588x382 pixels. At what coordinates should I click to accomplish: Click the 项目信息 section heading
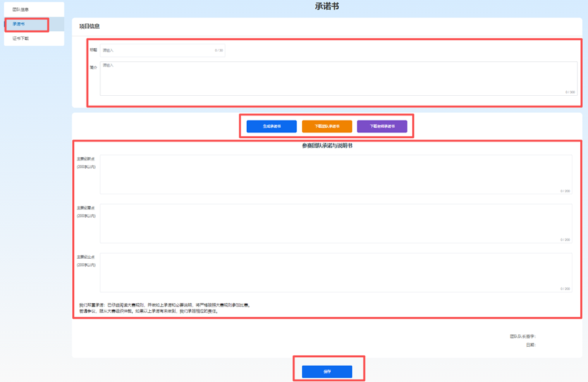coord(90,27)
